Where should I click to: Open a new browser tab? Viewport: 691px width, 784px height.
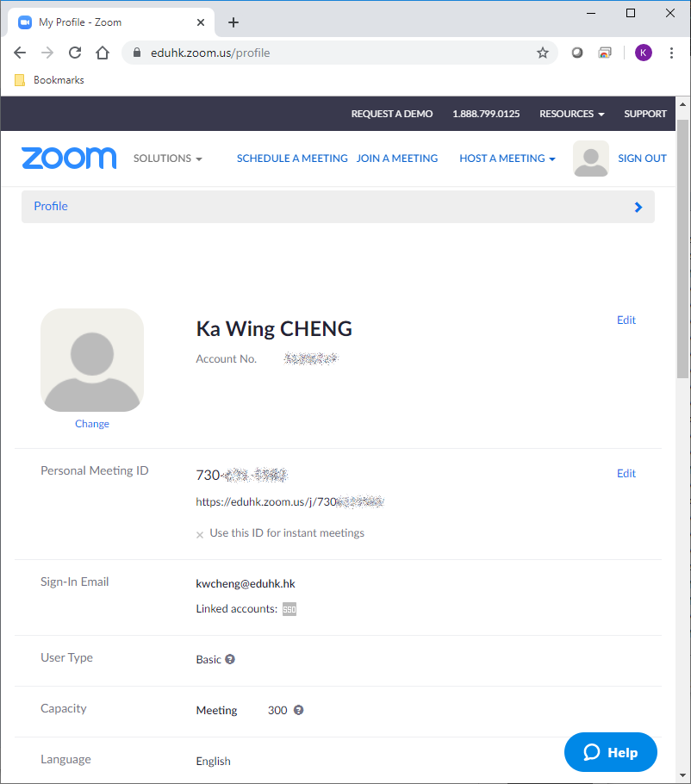[233, 22]
